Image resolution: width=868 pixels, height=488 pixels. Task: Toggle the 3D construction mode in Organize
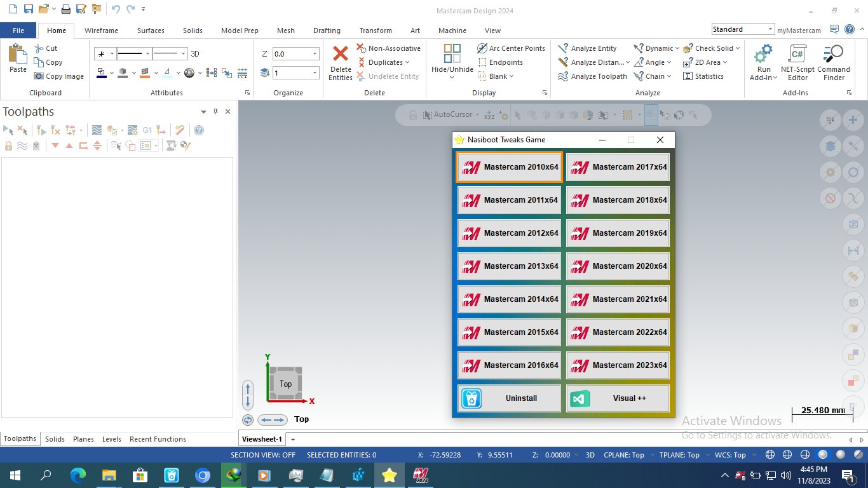tap(195, 54)
